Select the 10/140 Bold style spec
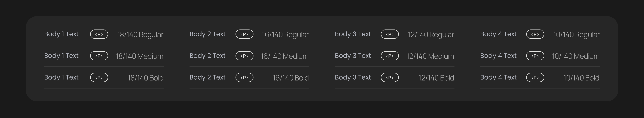The width and height of the screenshot is (644, 118). point(581,78)
